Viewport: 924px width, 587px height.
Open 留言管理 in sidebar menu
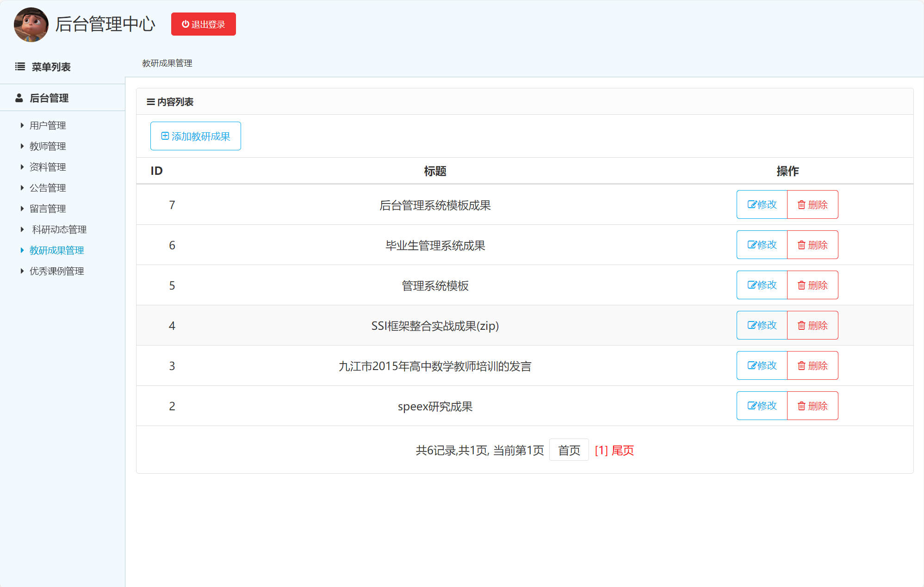pos(48,209)
